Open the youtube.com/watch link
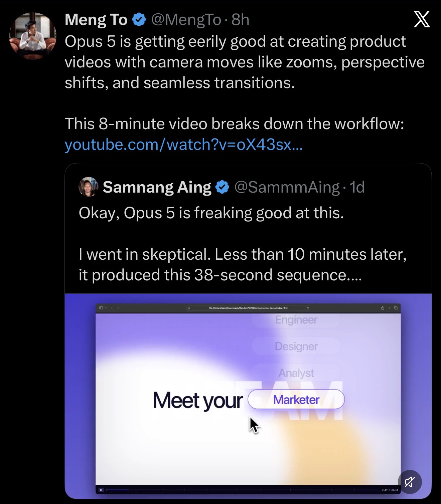The width and height of the screenshot is (441, 504). (184, 145)
